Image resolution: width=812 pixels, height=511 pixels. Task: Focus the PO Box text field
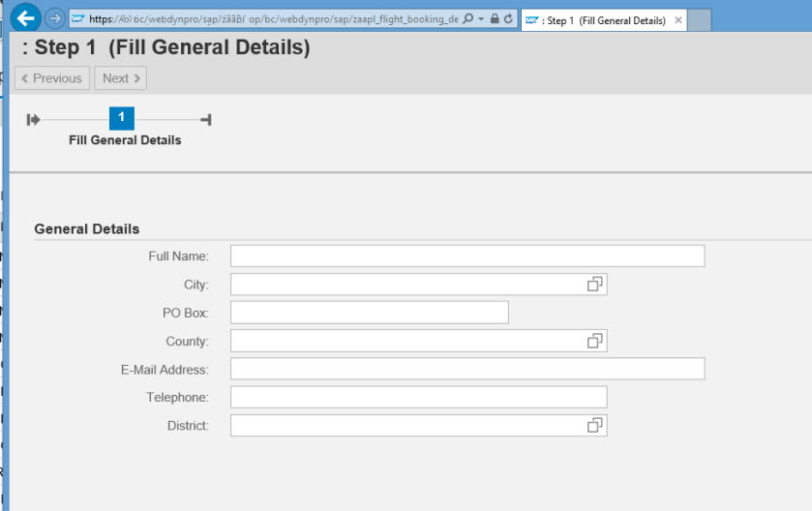[x=369, y=313]
